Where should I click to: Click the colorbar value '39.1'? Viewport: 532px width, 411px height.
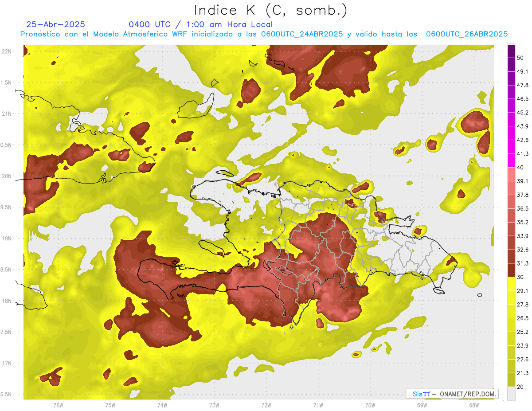(523, 181)
